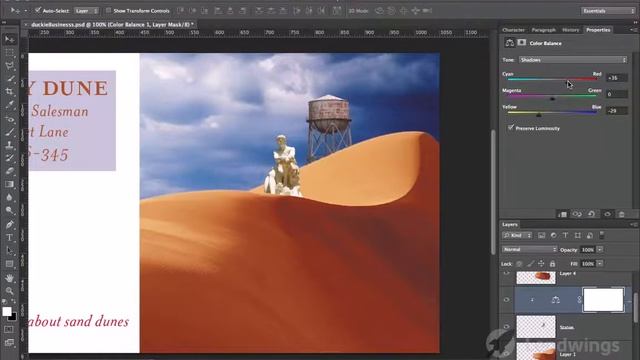This screenshot has height=360, width=640.
Task: Open the Opacity slider arrow
Action: [x=600, y=249]
